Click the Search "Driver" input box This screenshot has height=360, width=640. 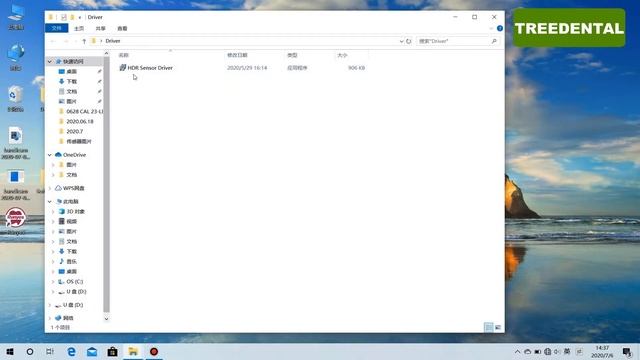click(x=453, y=41)
